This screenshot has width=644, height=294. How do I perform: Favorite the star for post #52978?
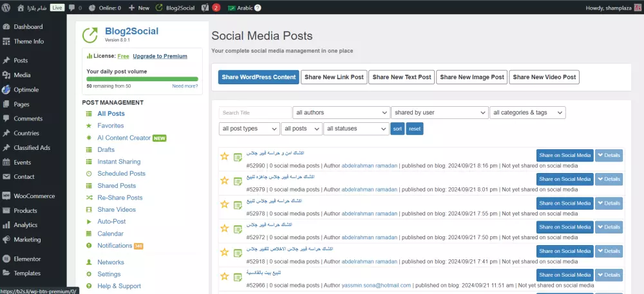pyautogui.click(x=224, y=204)
